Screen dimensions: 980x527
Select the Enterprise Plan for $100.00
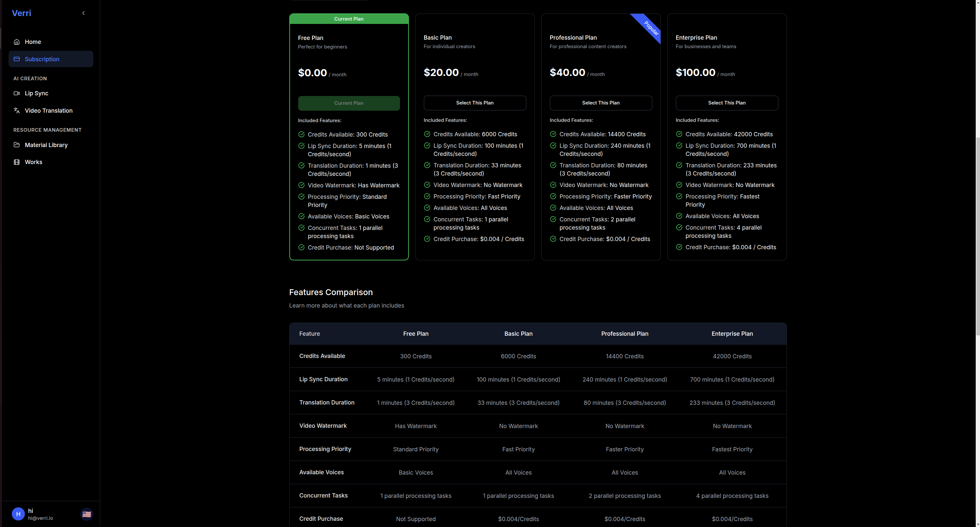(726, 103)
